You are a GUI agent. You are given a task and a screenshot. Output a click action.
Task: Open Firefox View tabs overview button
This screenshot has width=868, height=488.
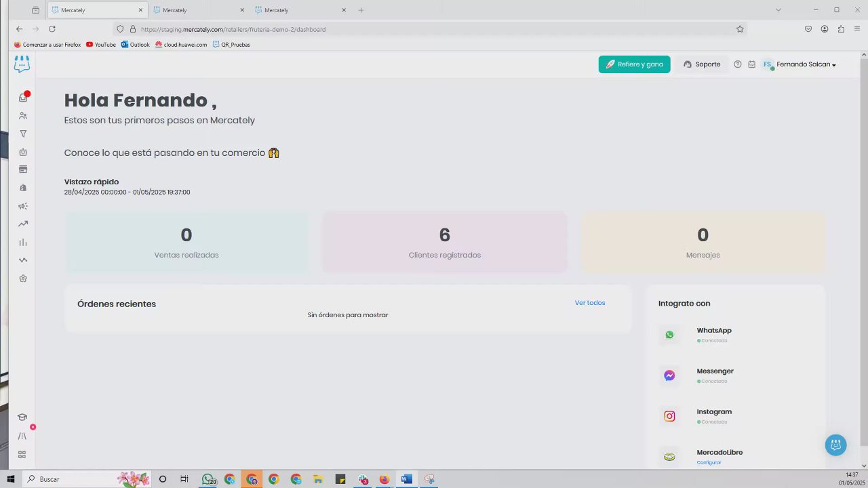35,10
